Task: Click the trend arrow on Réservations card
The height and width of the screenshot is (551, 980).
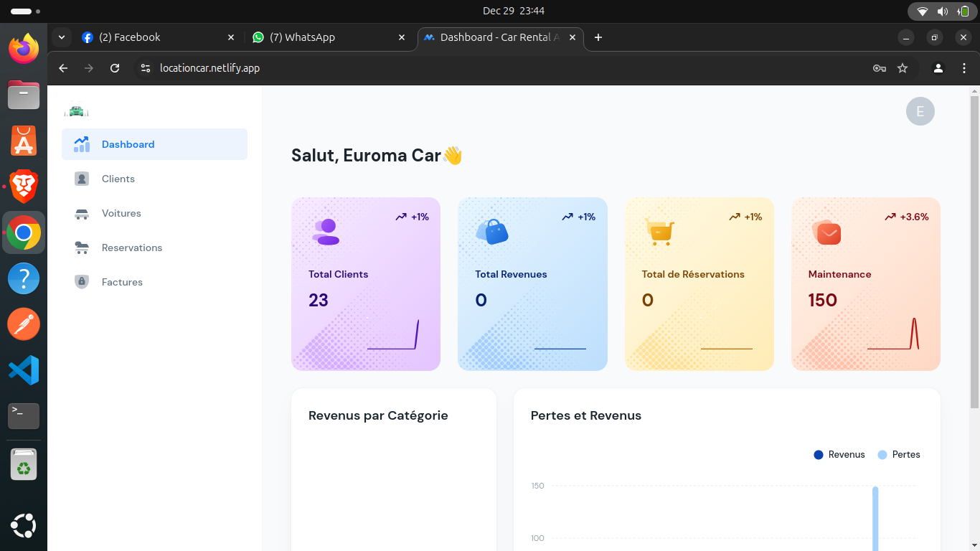Action: pos(735,217)
